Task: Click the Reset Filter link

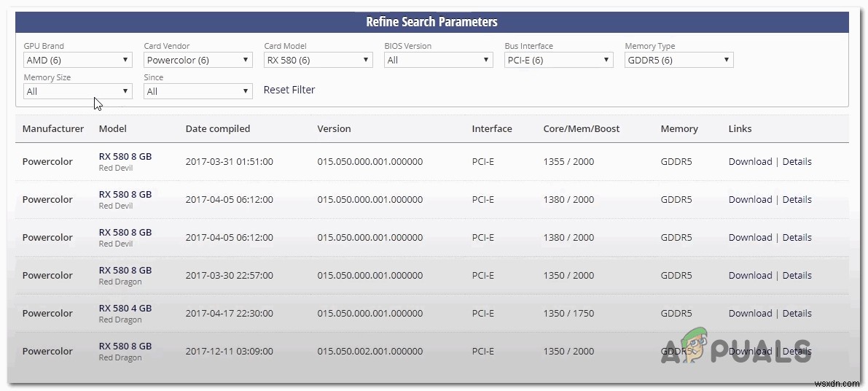Action: click(289, 90)
